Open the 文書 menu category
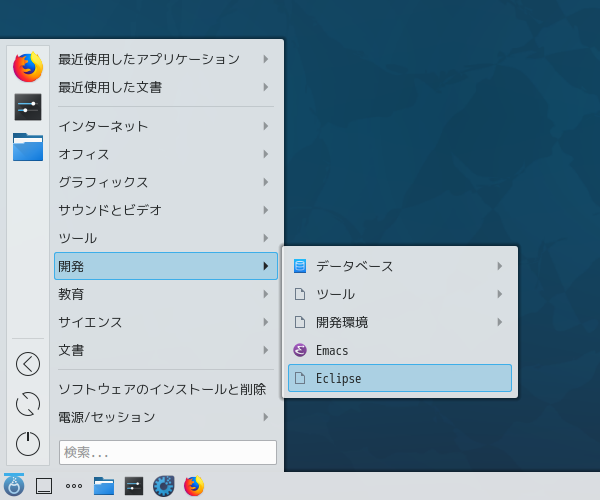Image resolution: width=600 pixels, height=500 pixels. click(166, 350)
